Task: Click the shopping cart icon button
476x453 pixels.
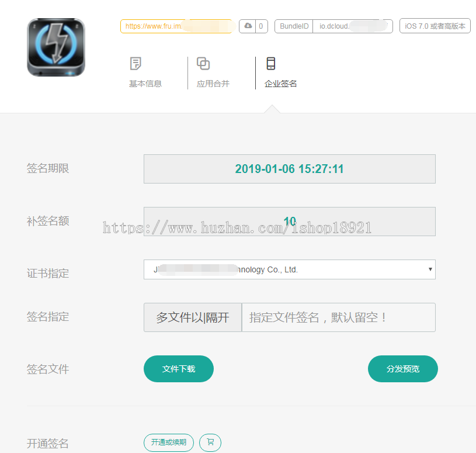Action: [210, 442]
